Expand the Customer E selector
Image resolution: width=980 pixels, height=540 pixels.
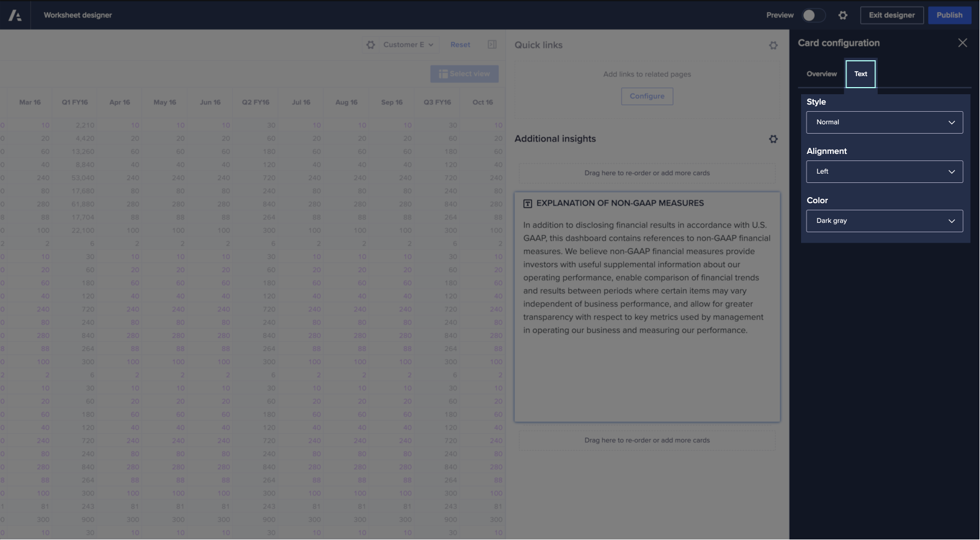click(x=408, y=45)
